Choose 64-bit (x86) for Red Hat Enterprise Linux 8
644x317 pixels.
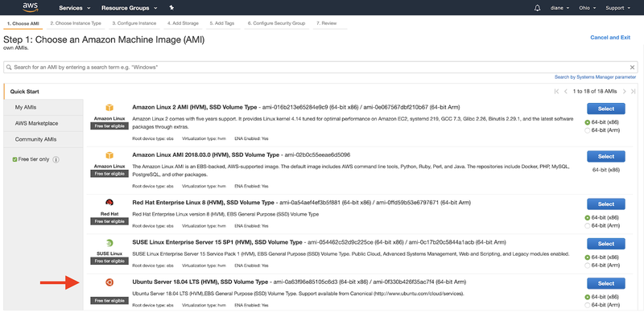[x=588, y=217]
